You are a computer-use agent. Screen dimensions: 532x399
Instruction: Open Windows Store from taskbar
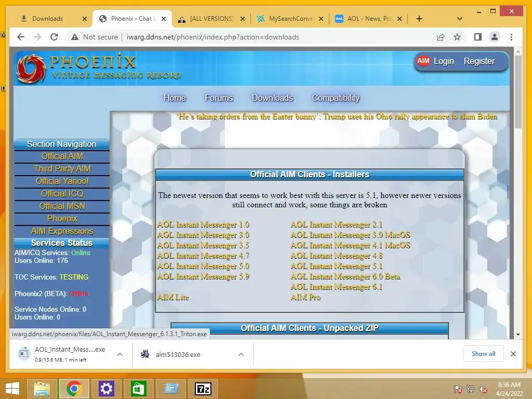(x=138, y=389)
